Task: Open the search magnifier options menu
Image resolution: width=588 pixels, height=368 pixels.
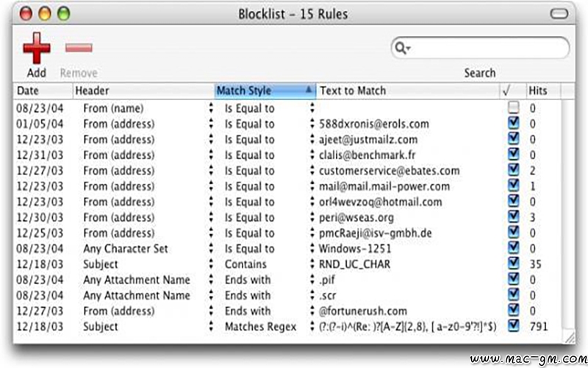Action: pyautogui.click(x=403, y=48)
